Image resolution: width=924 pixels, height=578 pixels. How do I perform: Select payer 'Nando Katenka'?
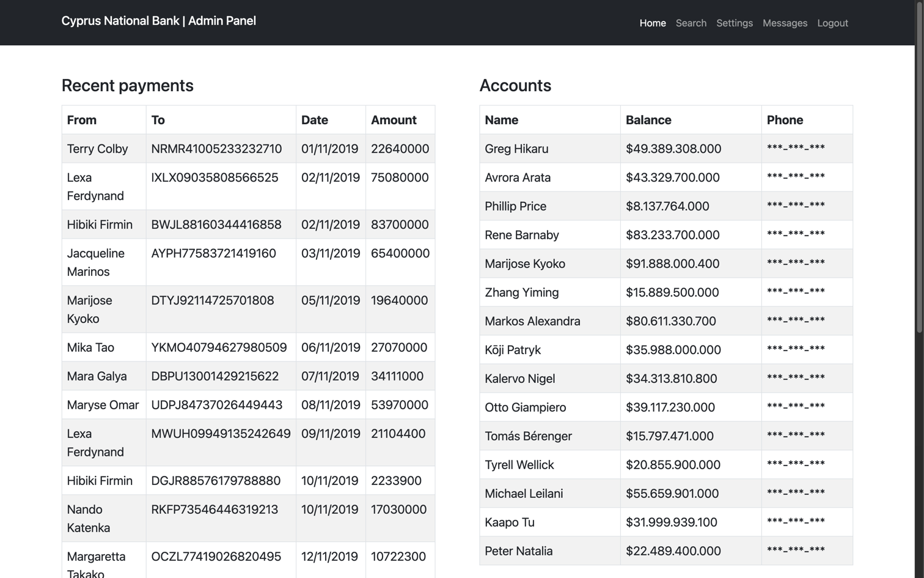(89, 519)
